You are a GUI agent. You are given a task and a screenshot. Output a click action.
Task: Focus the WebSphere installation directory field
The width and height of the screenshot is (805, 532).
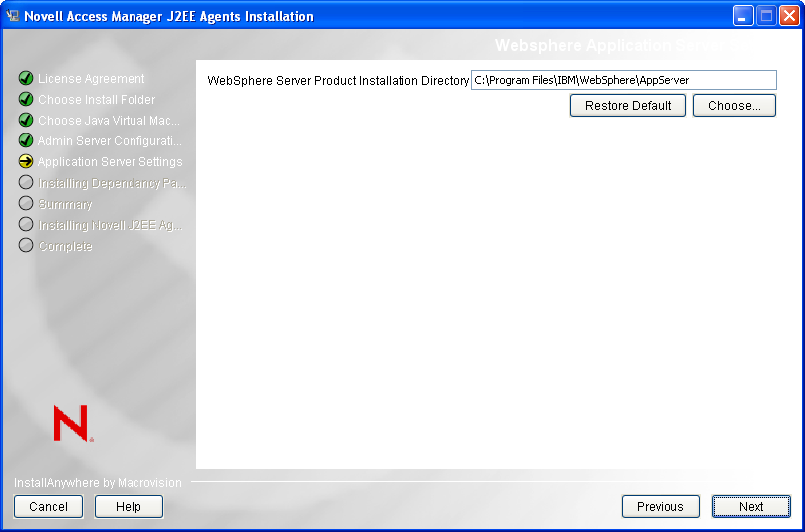624,80
